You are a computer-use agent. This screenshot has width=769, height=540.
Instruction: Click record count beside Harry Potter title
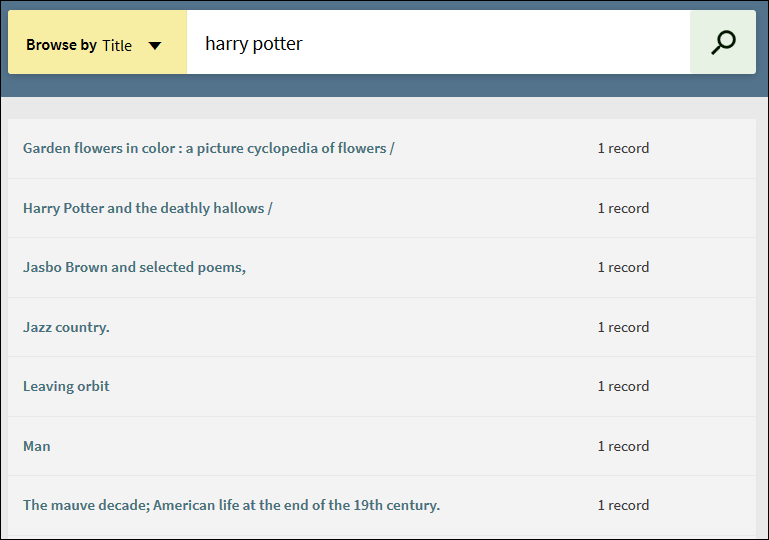pos(623,208)
